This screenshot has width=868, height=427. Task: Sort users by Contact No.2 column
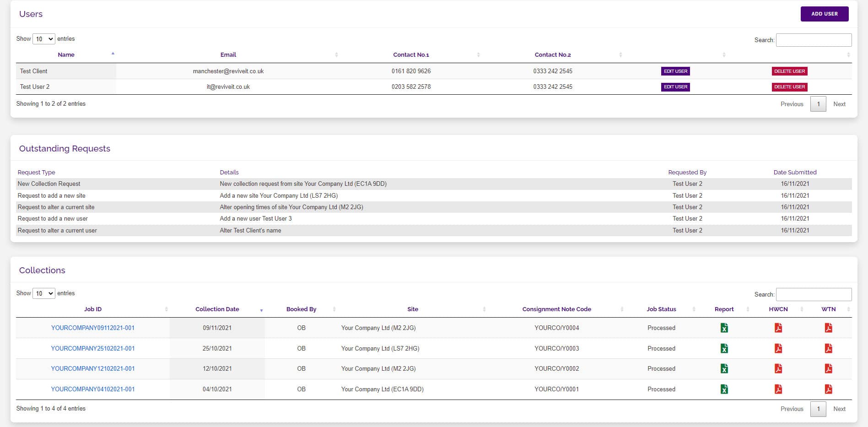pos(553,54)
